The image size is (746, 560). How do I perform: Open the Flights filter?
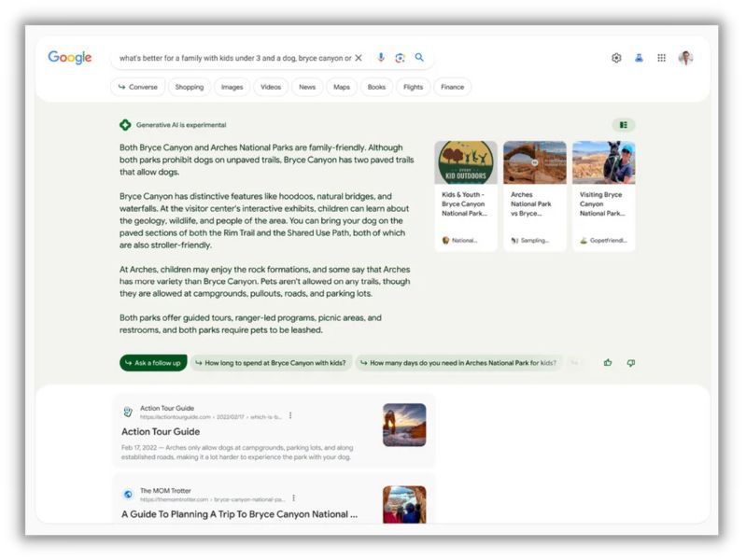[x=413, y=87]
